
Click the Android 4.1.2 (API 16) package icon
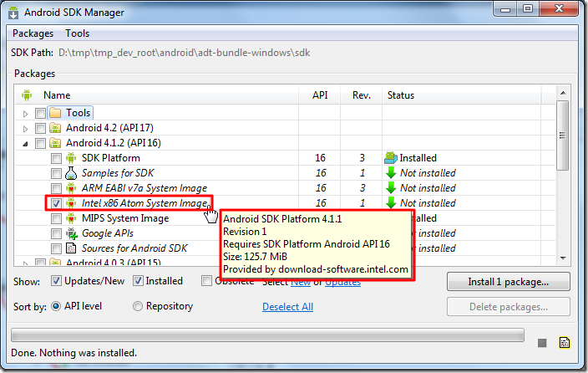click(x=55, y=143)
